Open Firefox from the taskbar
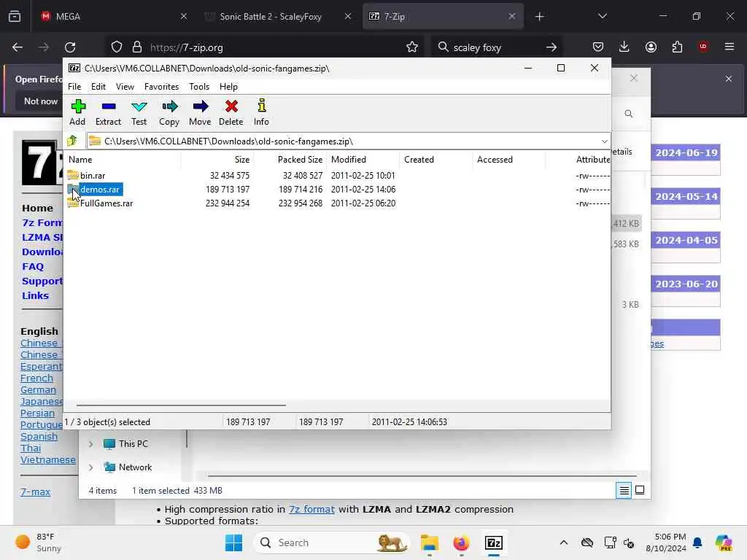The width and height of the screenshot is (747, 560). [x=461, y=542]
